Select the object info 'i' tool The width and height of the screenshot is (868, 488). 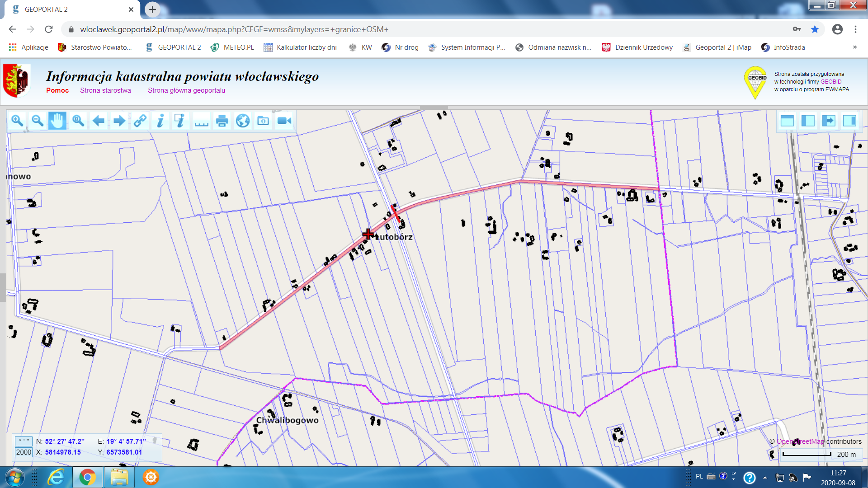click(160, 121)
